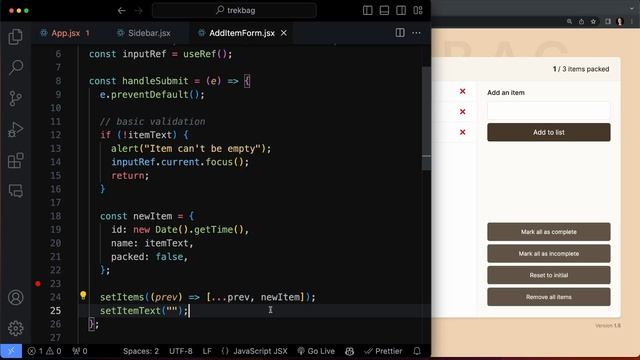Select the AddItemForm.jsx tab
The image size is (640, 360).
(x=242, y=33)
